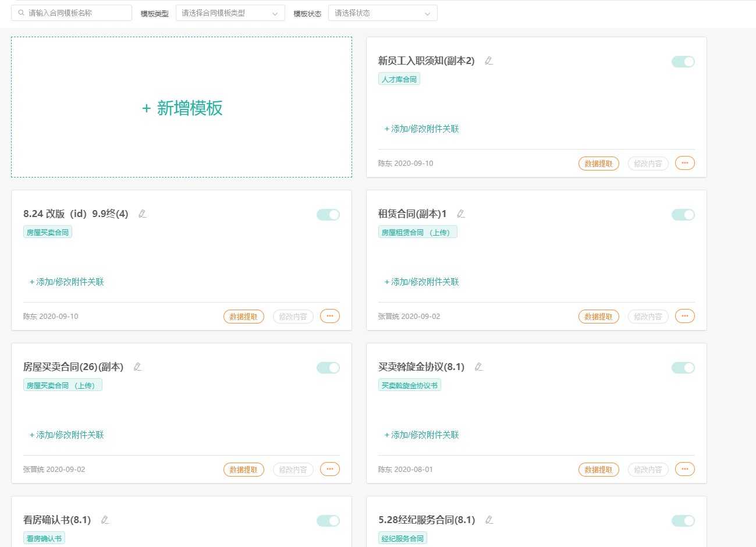Click 数据提取 on 新员工入职须知(副本2) card
Image resolution: width=756 pixels, height=547 pixels.
point(599,164)
